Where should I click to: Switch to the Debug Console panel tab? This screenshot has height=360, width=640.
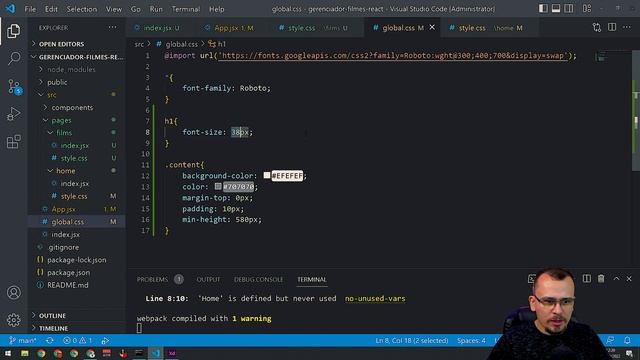pyautogui.click(x=258, y=279)
